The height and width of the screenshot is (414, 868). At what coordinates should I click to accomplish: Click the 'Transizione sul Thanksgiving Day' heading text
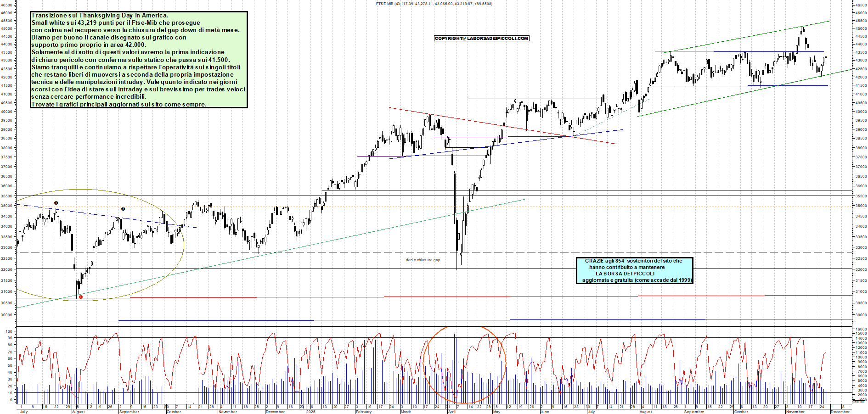[101, 15]
